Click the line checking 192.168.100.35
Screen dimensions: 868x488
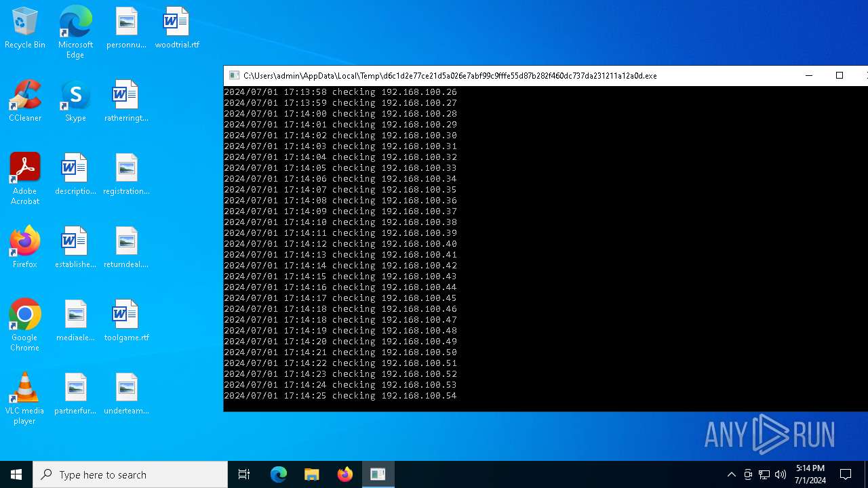pyautogui.click(x=340, y=190)
